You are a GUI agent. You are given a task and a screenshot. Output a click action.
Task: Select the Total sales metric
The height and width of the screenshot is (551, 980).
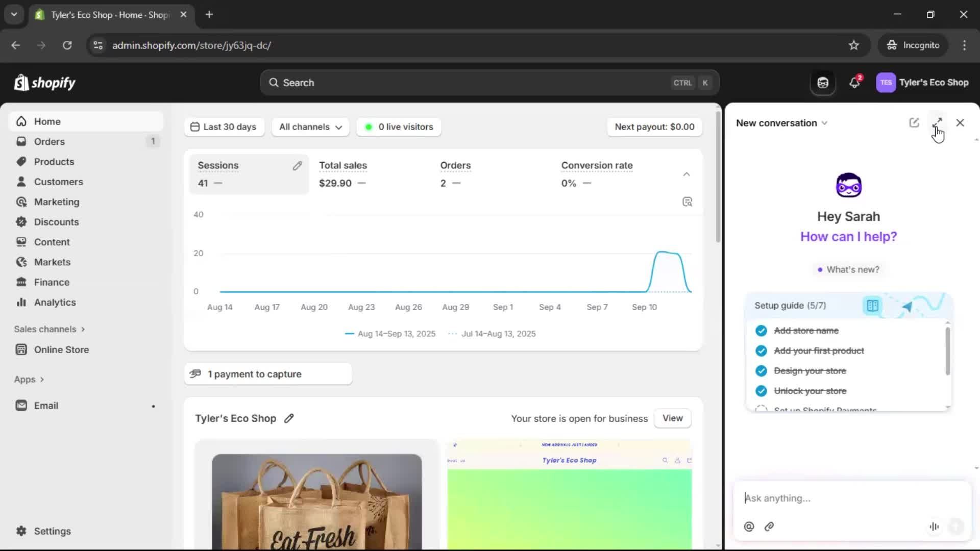coord(370,174)
